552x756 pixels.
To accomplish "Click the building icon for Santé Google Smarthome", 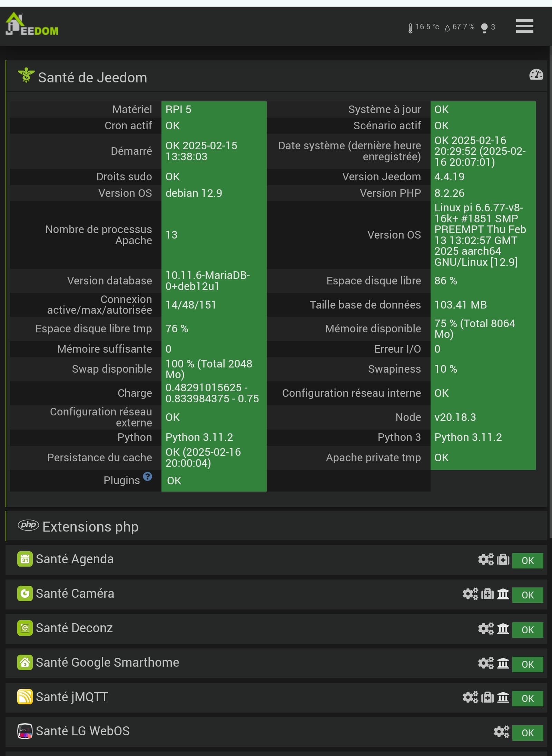I will 503,663.
